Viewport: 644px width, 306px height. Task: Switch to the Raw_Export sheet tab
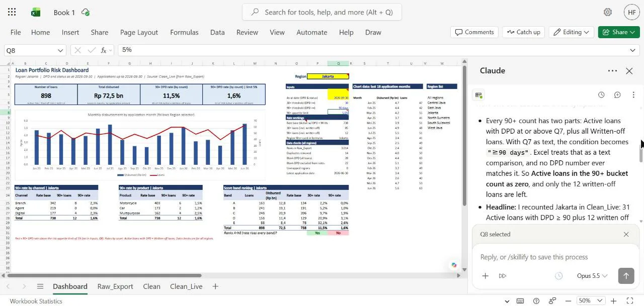(115, 286)
